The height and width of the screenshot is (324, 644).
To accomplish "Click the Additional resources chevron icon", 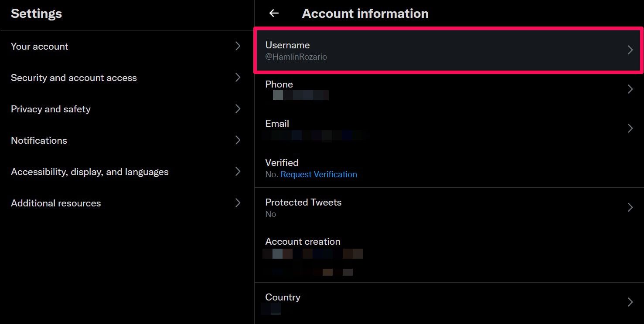I will point(238,203).
